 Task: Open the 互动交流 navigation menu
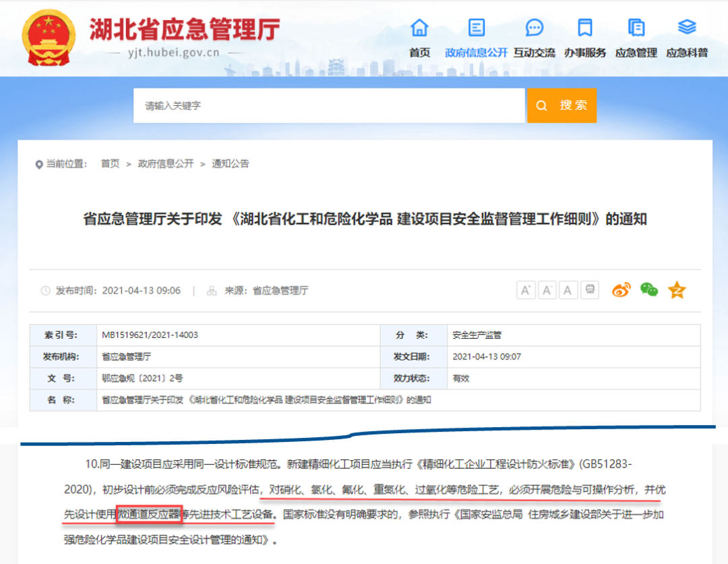coord(535,53)
